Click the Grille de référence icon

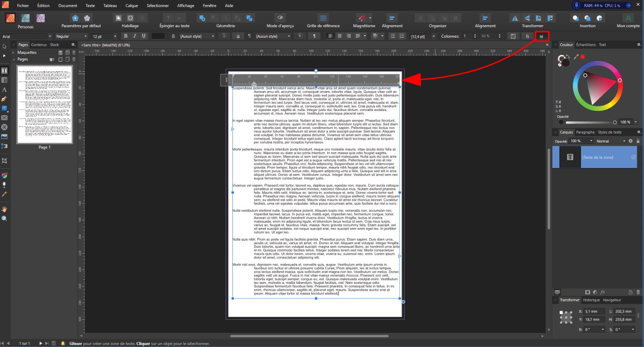point(323,18)
